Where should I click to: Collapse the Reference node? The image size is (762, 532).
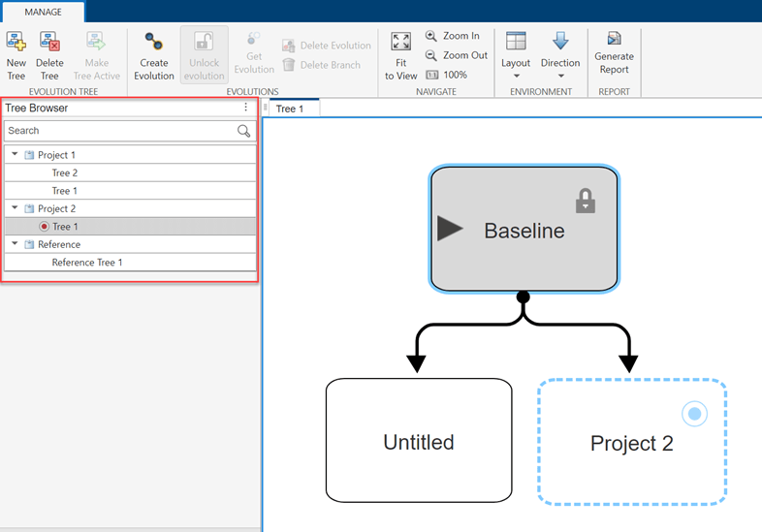click(15, 244)
